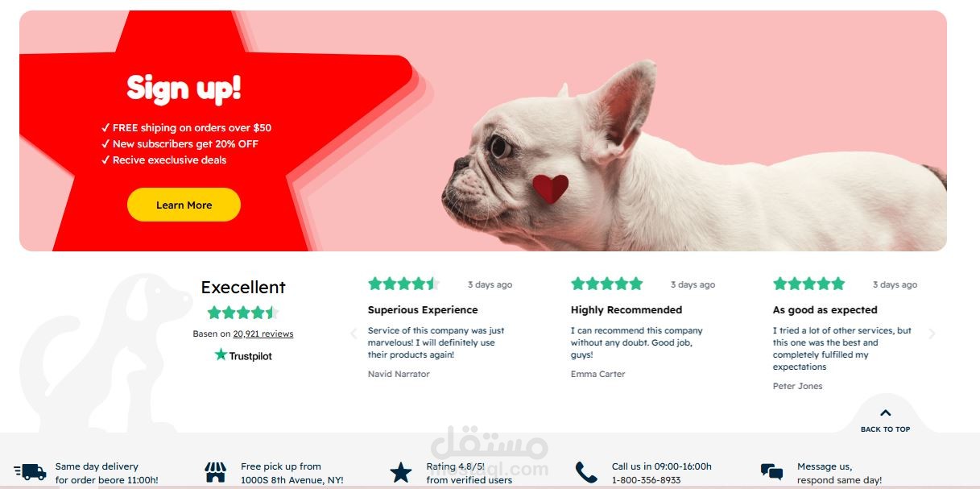
Task: Click the dark rating star icon
Action: [401, 472]
